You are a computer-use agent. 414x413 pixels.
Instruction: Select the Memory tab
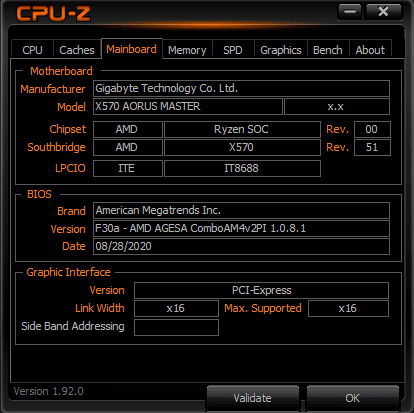click(x=187, y=50)
